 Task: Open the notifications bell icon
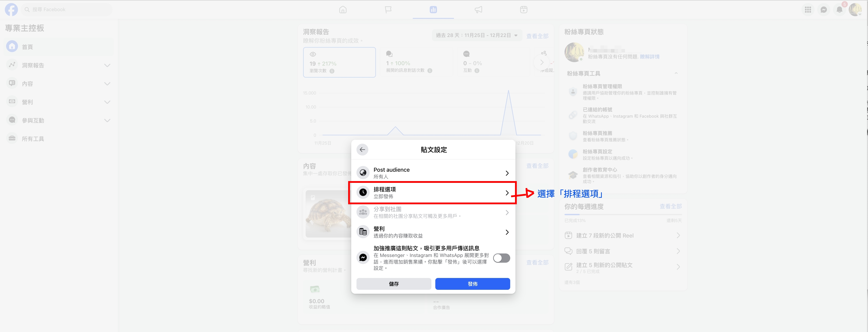pyautogui.click(x=839, y=9)
